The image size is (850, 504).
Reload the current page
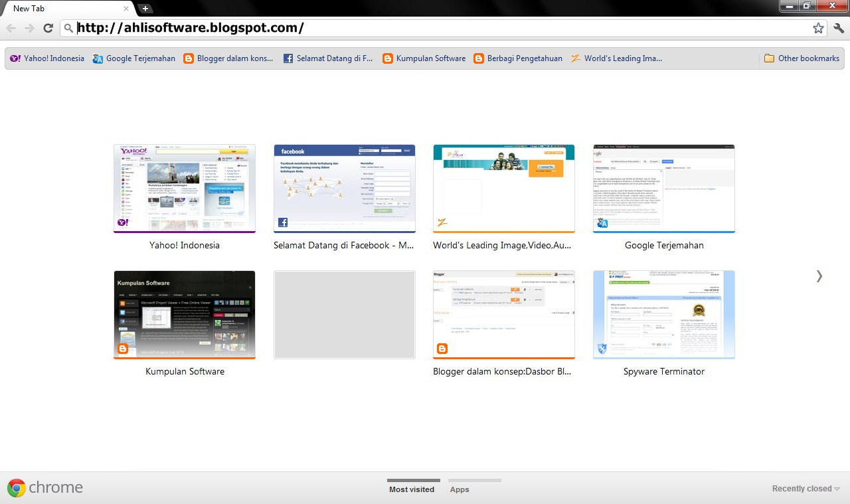[47, 28]
